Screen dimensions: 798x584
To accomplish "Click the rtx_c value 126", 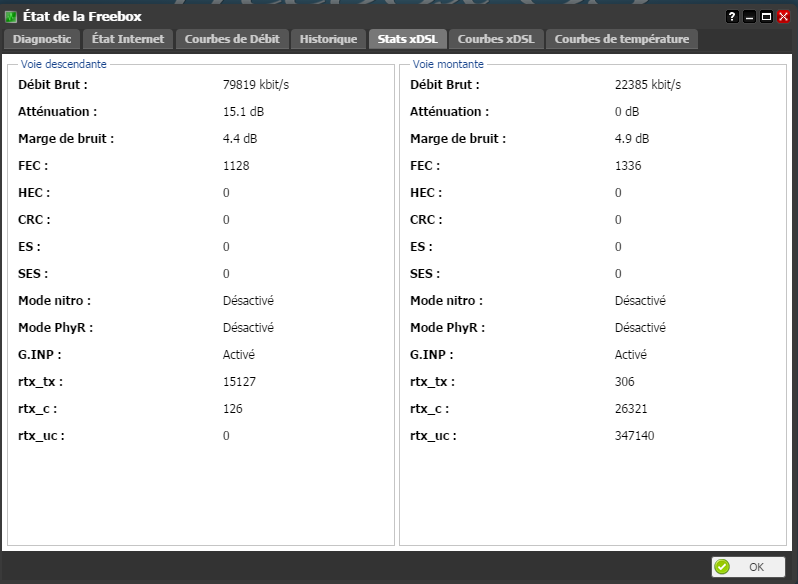I will tap(232, 408).
